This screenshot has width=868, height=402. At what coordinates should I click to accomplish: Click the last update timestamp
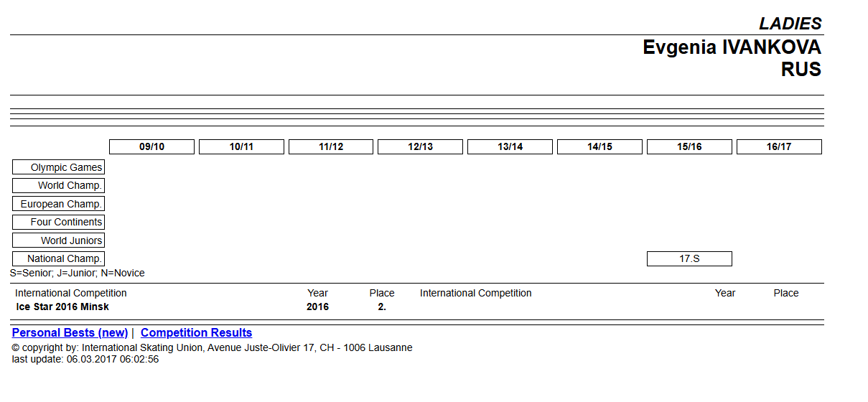click(85, 360)
